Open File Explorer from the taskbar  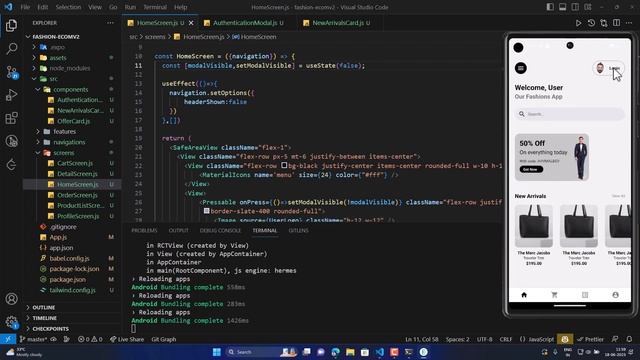click(x=350, y=352)
